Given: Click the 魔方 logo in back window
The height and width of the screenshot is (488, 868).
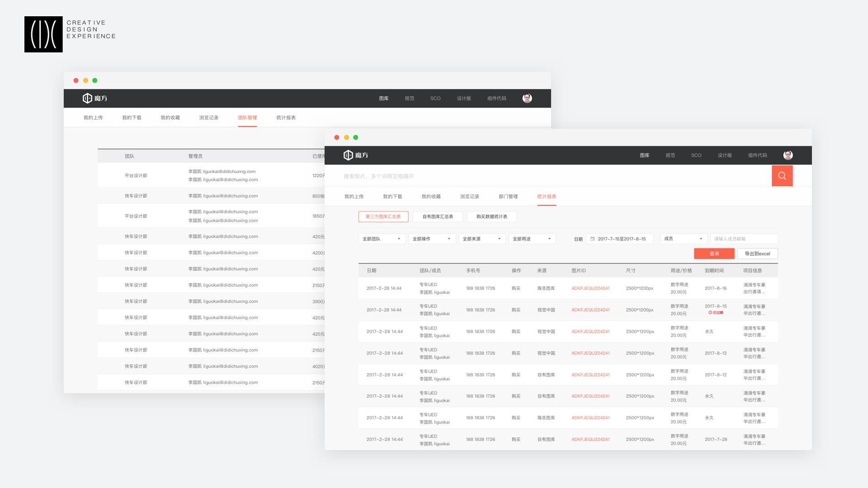Looking at the screenshot, I should 95,98.
